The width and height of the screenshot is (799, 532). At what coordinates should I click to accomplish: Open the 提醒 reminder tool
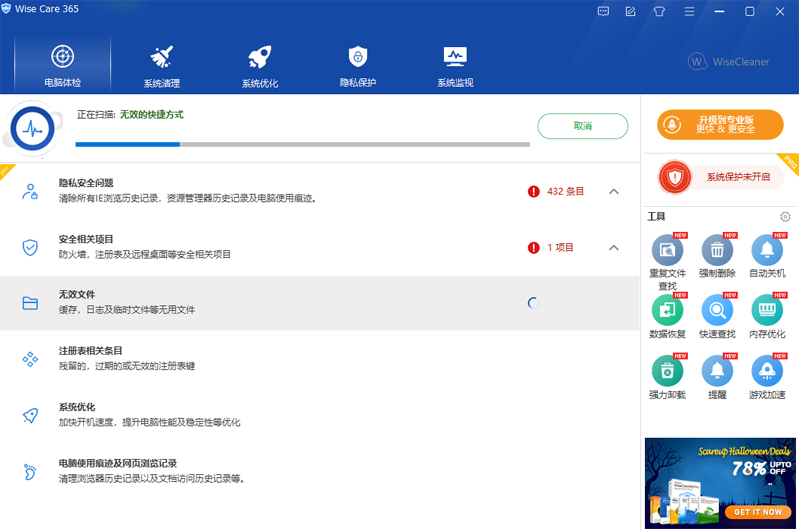(717, 372)
